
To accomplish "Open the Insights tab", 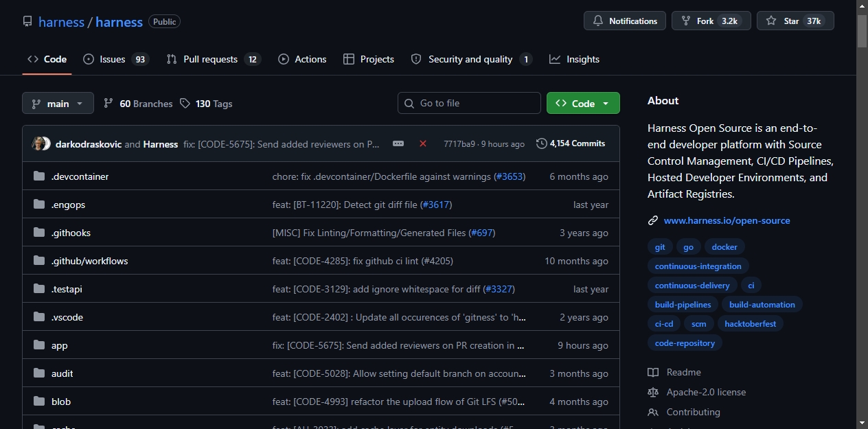I will point(575,59).
